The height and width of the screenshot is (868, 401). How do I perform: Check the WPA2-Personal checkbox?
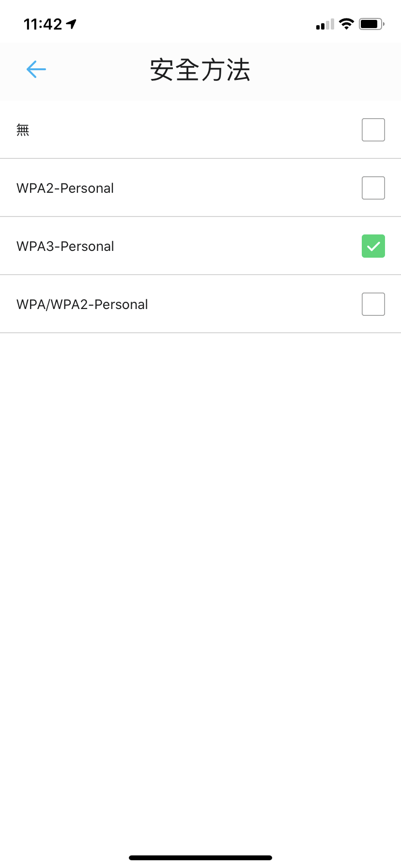point(373,188)
